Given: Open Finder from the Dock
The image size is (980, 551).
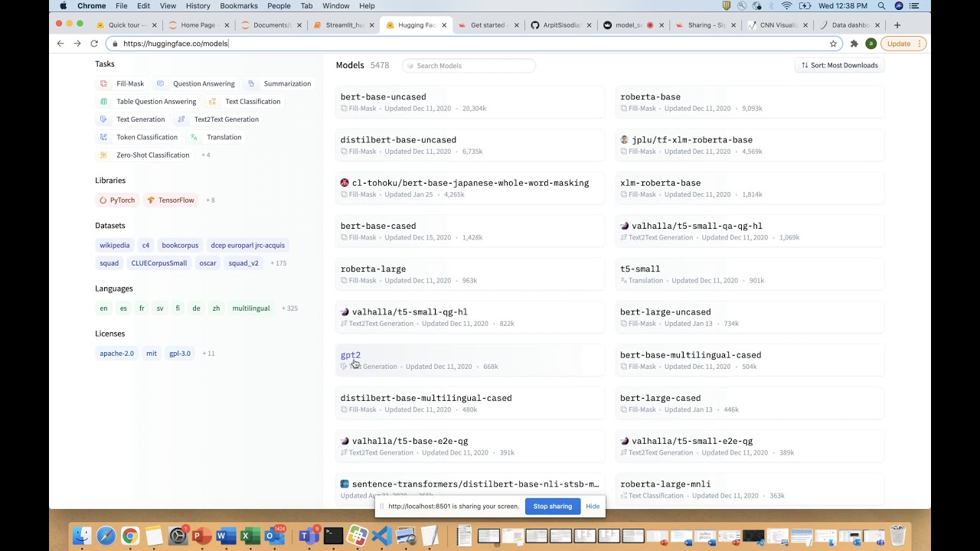Looking at the screenshot, I should pos(82,536).
